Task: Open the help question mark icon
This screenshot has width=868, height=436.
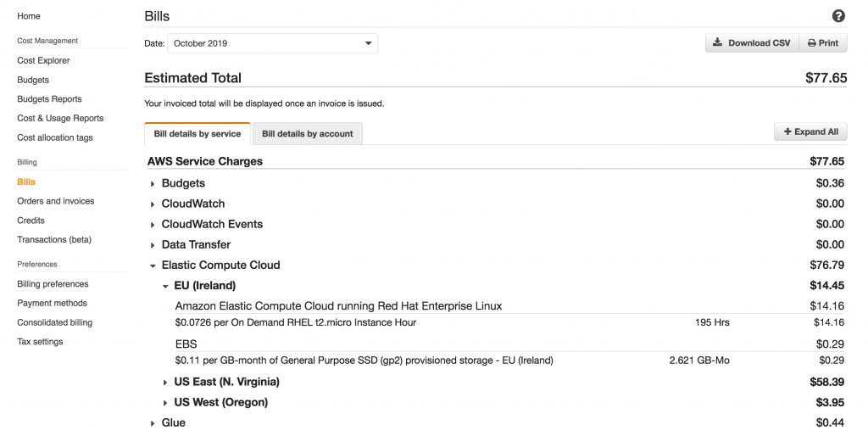Action: click(x=838, y=16)
